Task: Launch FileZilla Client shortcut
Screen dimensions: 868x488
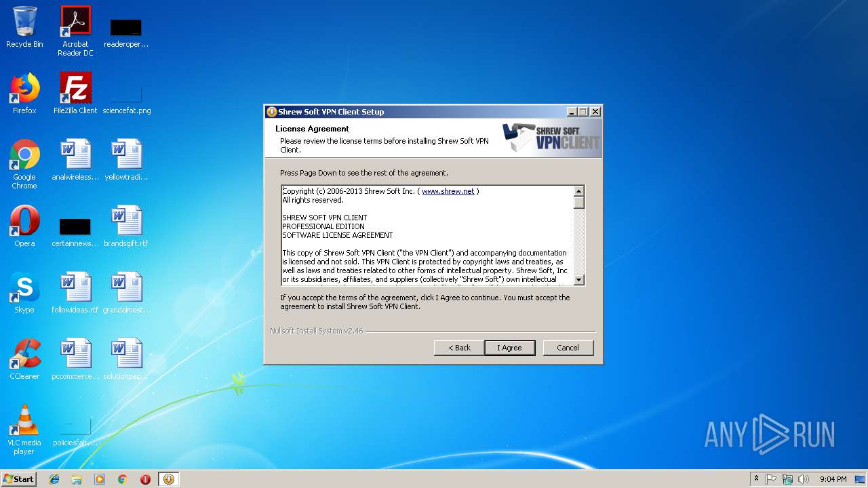Action: (x=75, y=94)
